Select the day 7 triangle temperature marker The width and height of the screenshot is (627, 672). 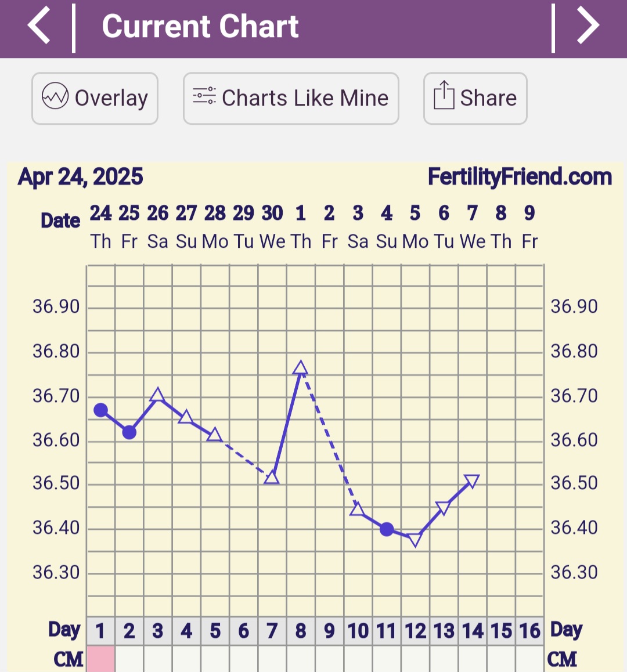[272, 478]
